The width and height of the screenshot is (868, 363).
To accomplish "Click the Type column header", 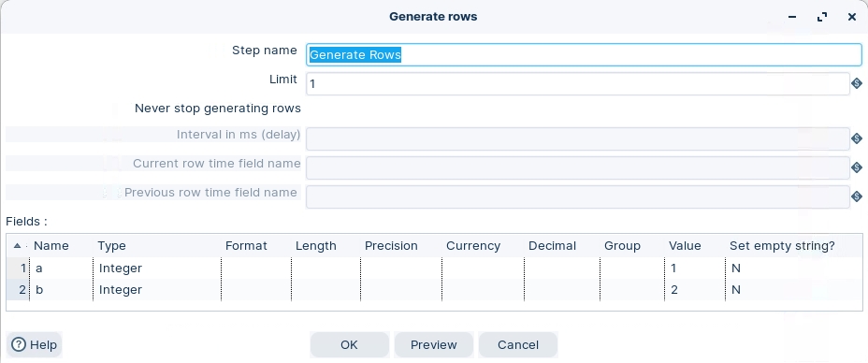I will click(x=112, y=246).
